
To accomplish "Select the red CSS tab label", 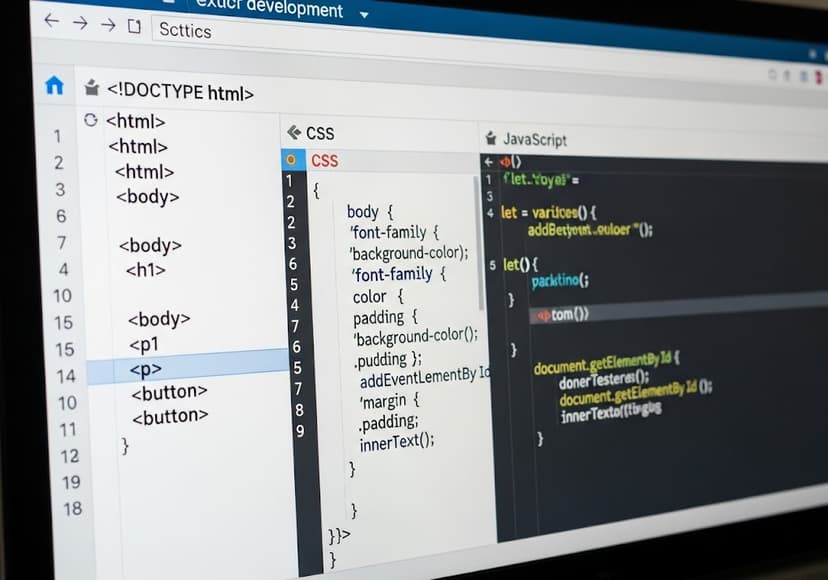I will tap(324, 160).
